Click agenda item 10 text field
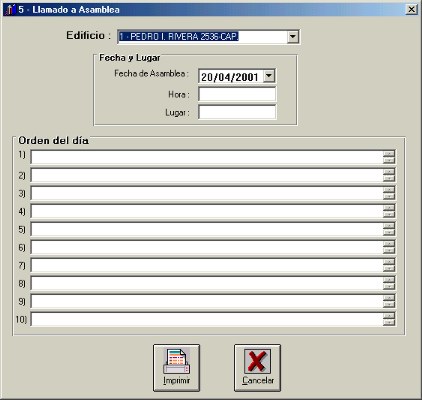Viewport: 422px width, 400px height. [x=207, y=319]
